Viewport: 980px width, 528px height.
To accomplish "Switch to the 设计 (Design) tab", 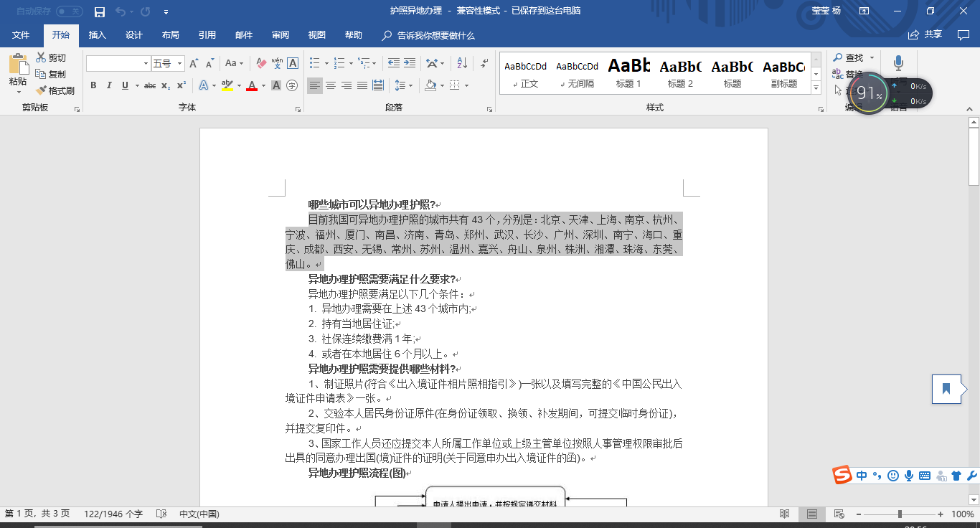I will point(133,35).
